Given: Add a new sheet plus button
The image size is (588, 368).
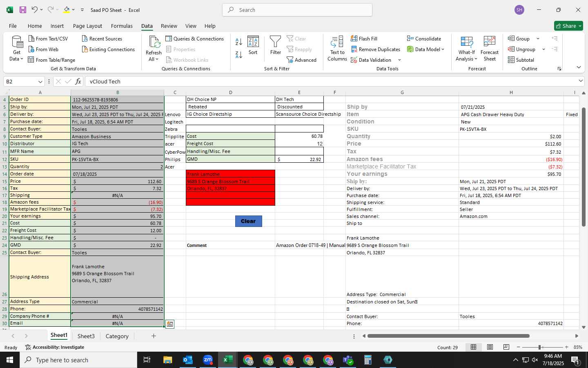Looking at the screenshot, I should coord(154,336).
